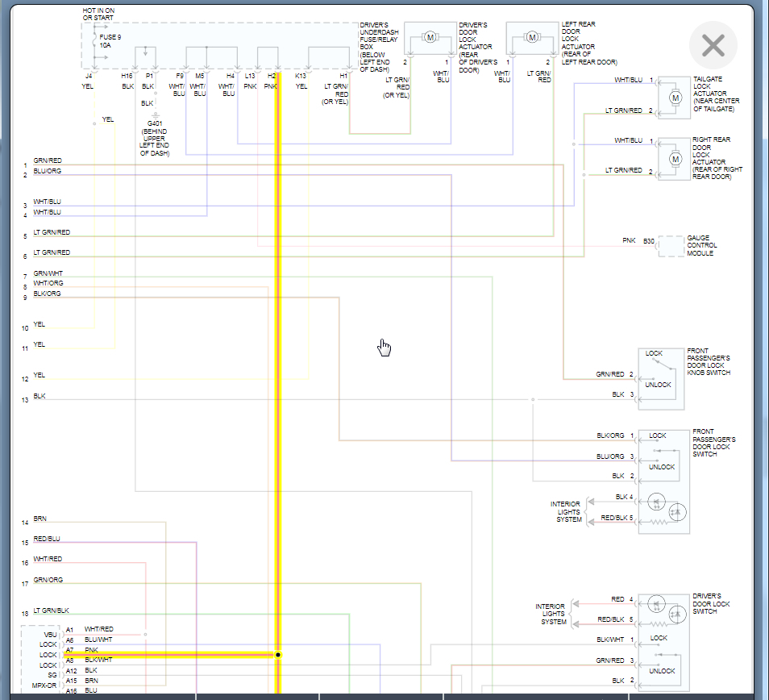Click the illumination LED in front passenger's door lock switch

[656, 502]
